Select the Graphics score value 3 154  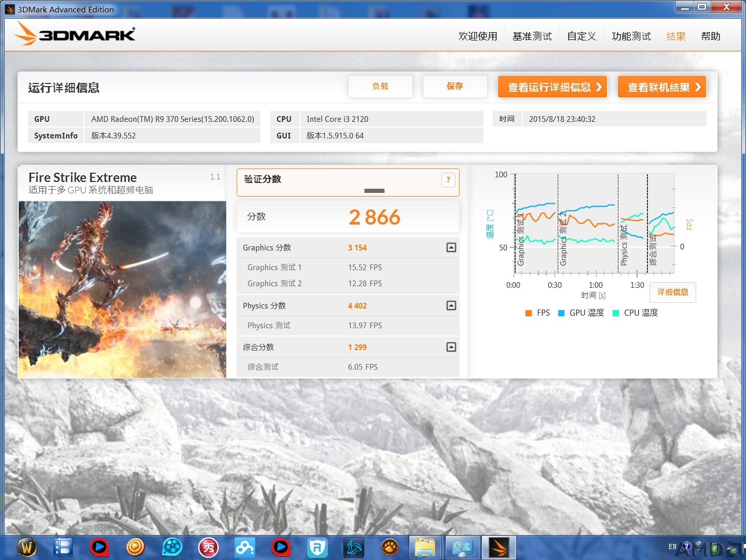click(357, 248)
